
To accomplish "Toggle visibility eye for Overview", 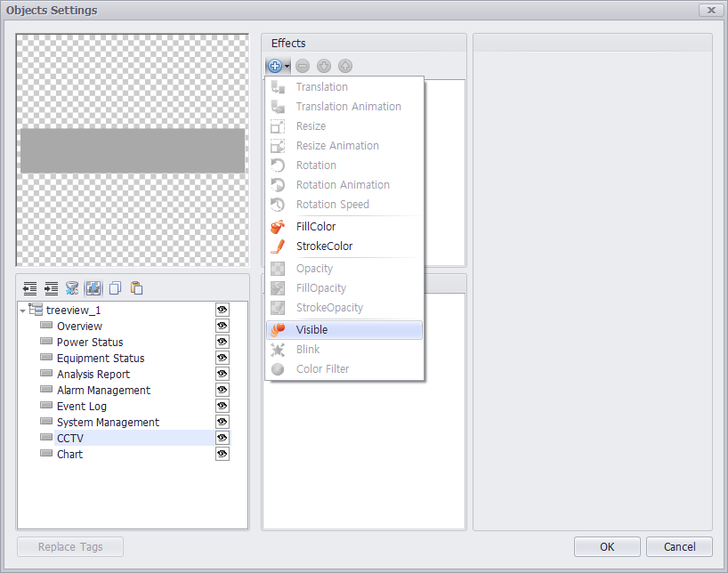I will (x=222, y=326).
